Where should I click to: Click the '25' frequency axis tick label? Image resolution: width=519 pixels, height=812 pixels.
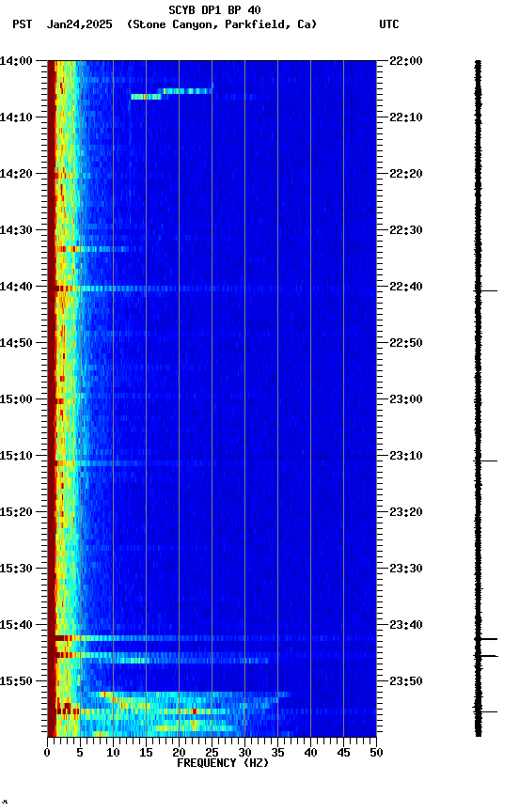tap(212, 753)
